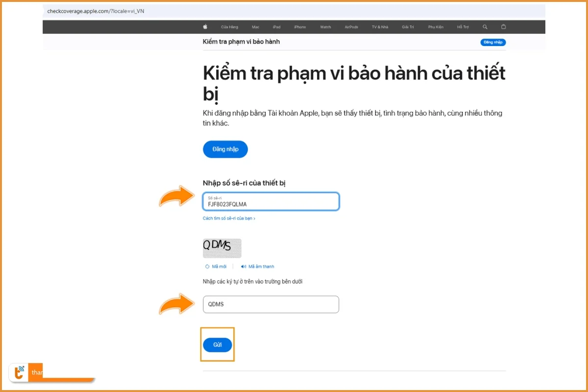This screenshot has width=588, height=392.
Task: Select the iPhone menu item
Action: [x=299, y=27]
